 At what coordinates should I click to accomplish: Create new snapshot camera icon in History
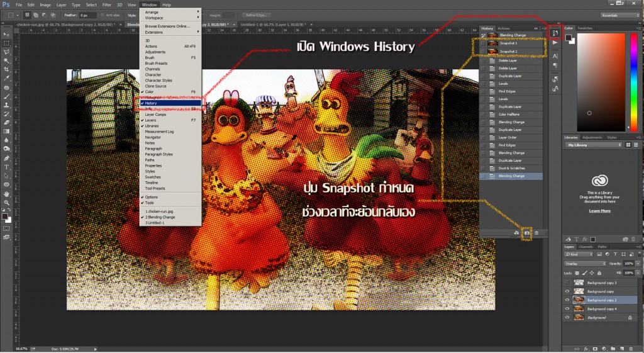[x=527, y=233]
